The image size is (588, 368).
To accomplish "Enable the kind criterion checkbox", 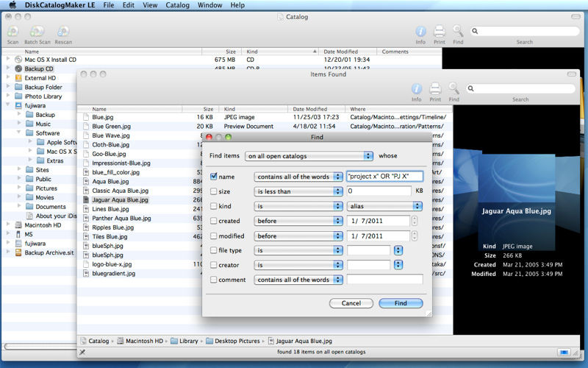I will pos(213,206).
